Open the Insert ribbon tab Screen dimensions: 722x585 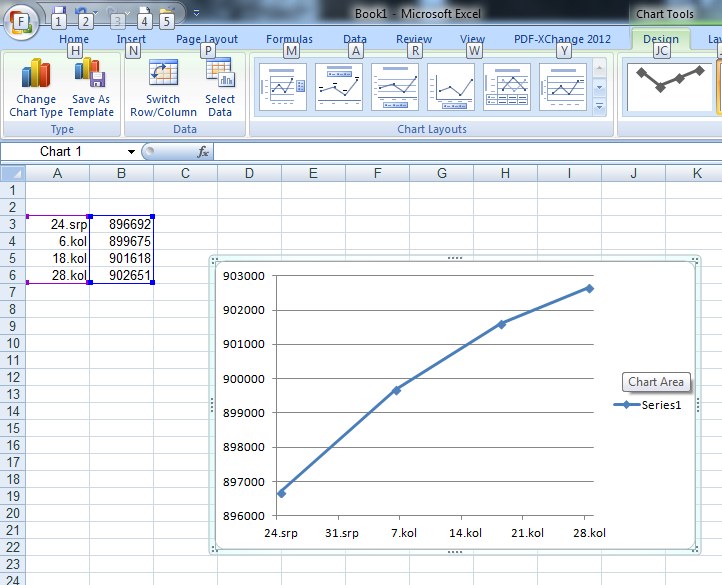pos(131,39)
